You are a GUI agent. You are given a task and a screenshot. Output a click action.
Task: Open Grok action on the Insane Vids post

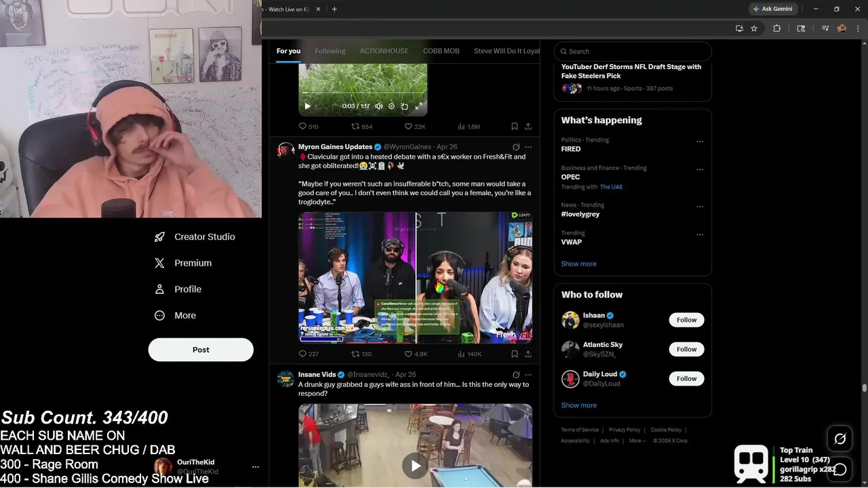516,375
